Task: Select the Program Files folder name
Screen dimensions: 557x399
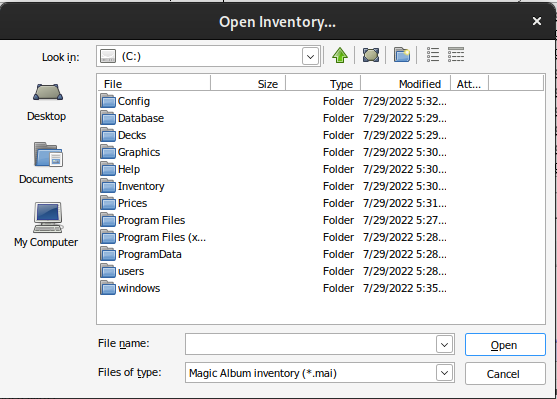Action: point(151,220)
